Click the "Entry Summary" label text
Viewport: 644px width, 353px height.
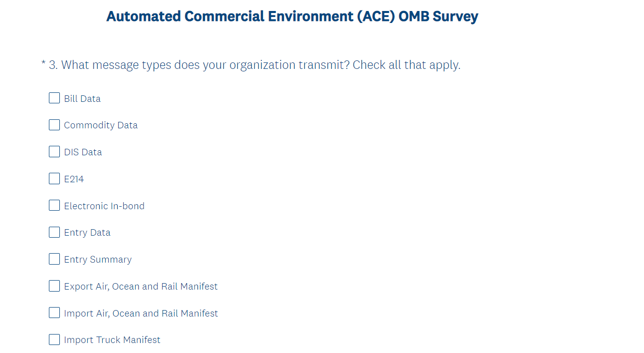click(98, 260)
